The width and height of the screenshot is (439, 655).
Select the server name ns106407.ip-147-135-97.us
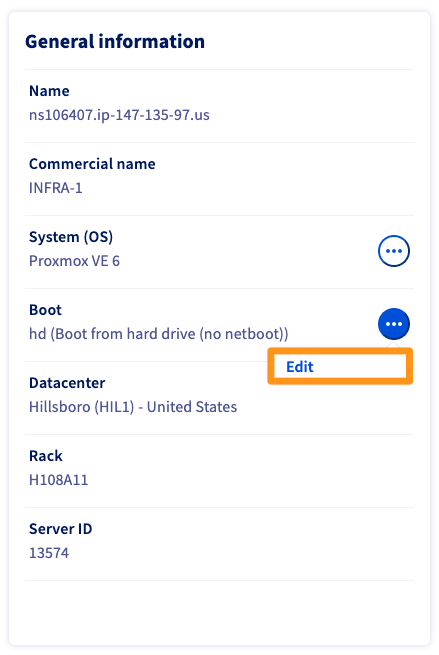point(119,115)
